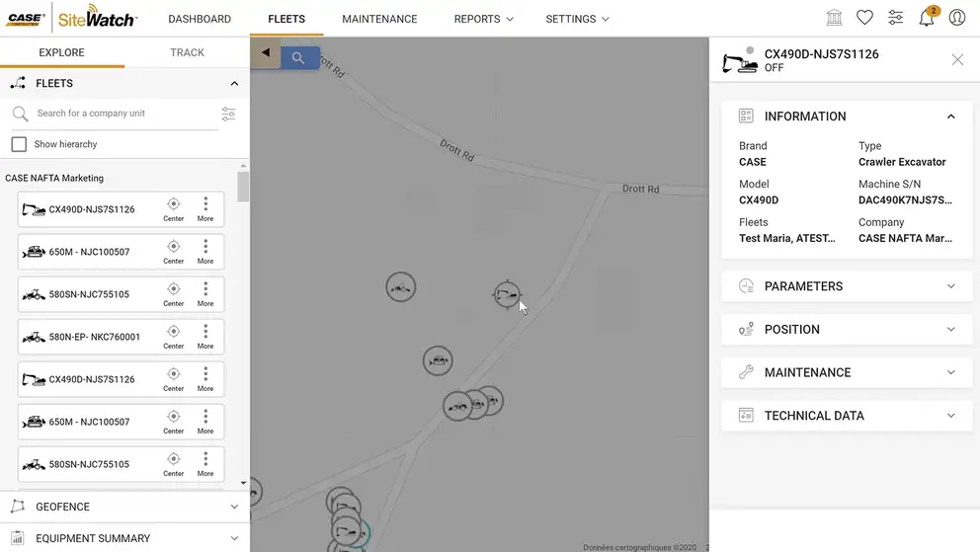Go to Dashboard

(x=200, y=19)
